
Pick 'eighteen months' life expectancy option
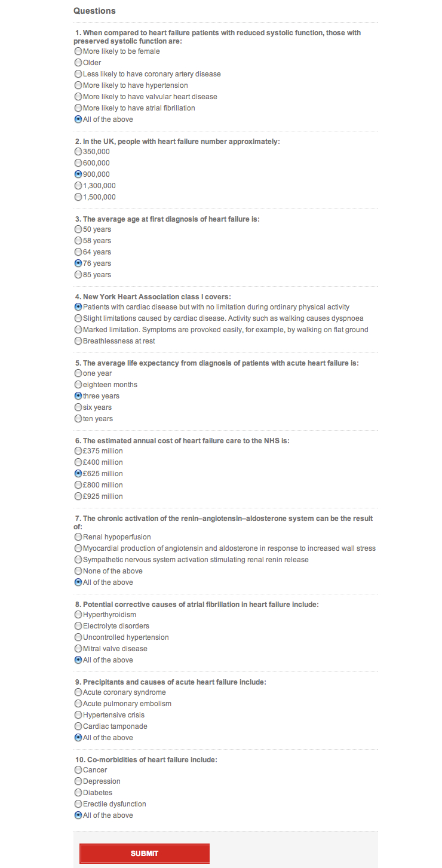(x=78, y=385)
